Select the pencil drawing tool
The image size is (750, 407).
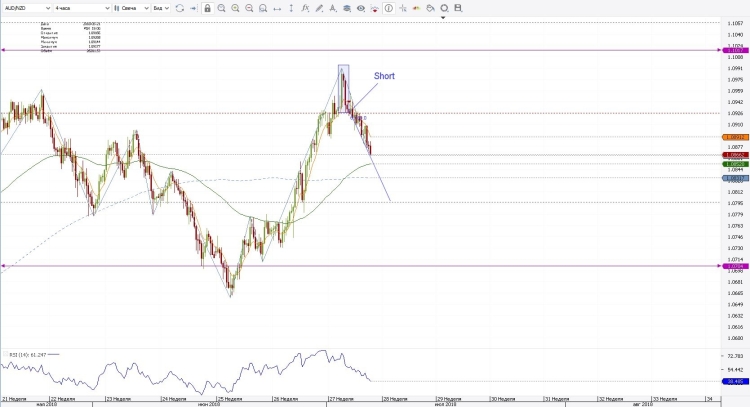tap(319, 8)
